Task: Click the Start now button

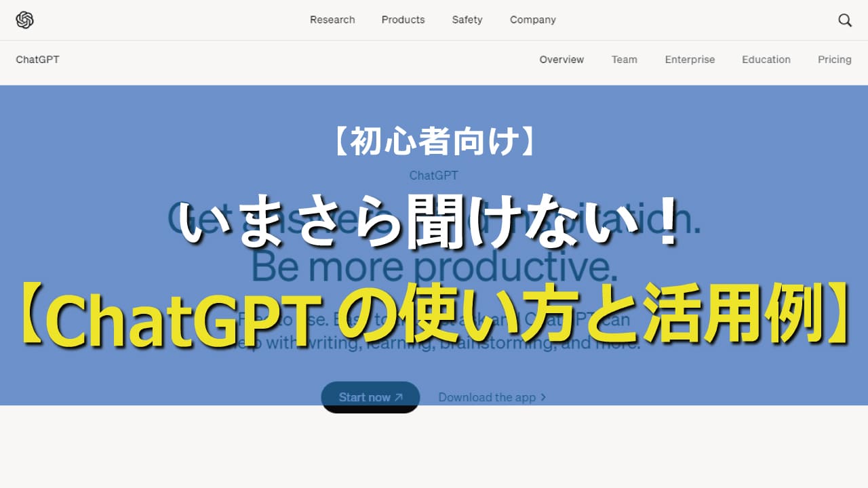Action: 370,397
